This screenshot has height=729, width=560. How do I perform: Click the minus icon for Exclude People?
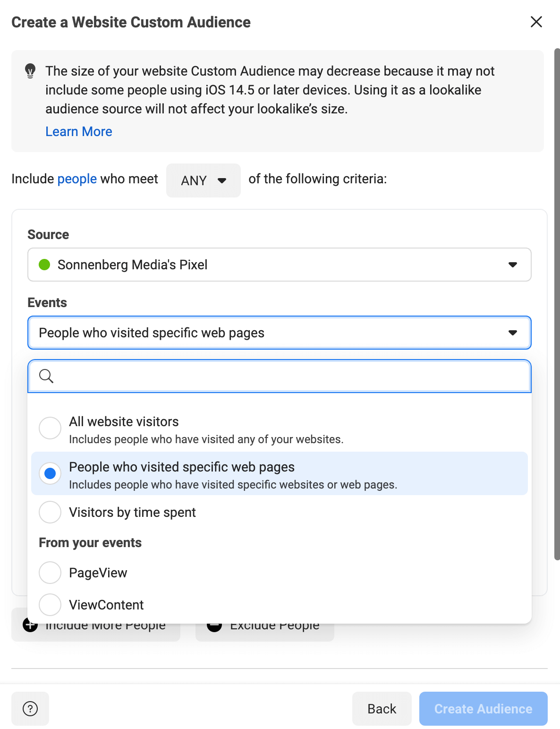pyautogui.click(x=214, y=625)
